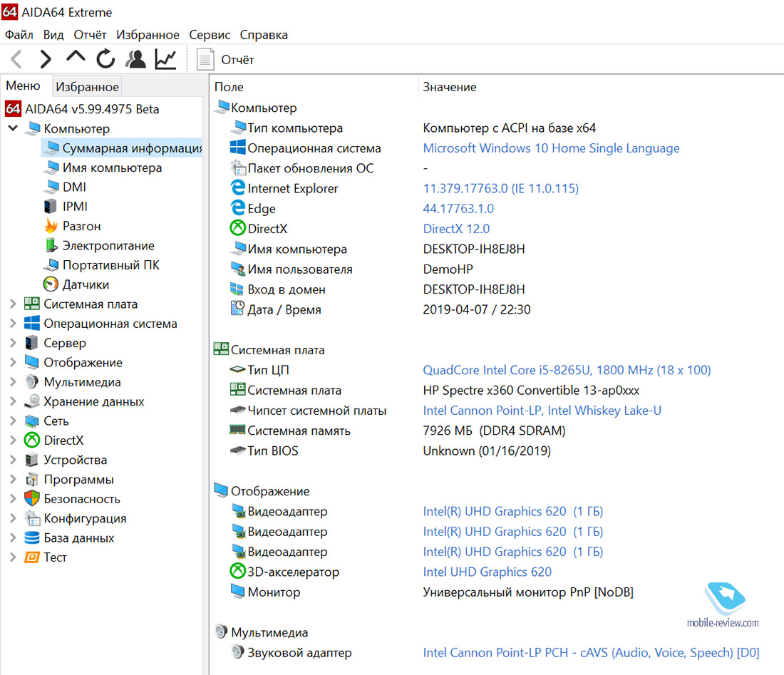Viewport: 784px width, 675px height.
Task: Expand the Отображение tree node
Action: pyautogui.click(x=13, y=363)
